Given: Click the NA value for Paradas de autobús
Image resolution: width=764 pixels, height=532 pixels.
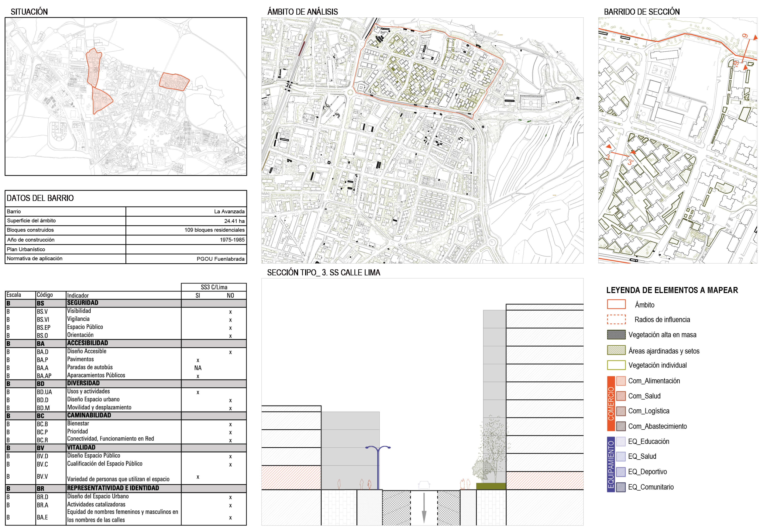Looking at the screenshot, I should point(198,368).
